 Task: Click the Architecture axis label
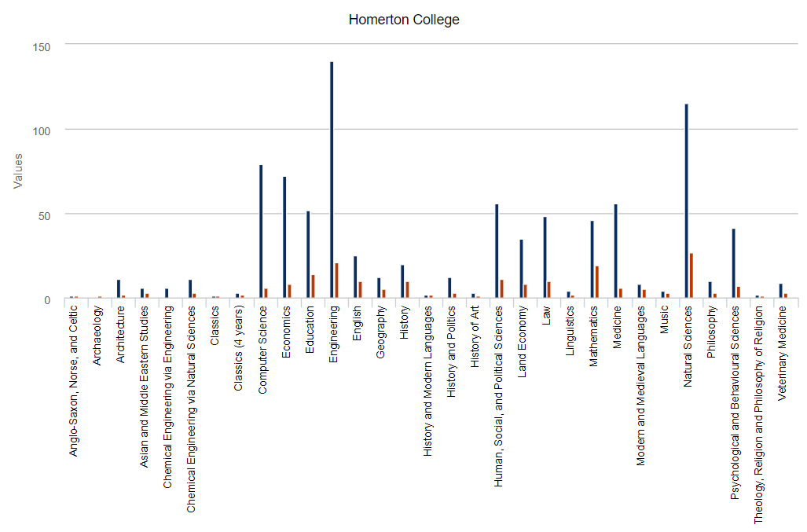click(120, 335)
